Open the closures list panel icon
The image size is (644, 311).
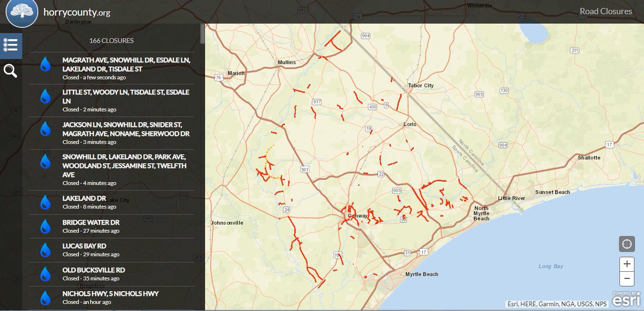(11, 45)
